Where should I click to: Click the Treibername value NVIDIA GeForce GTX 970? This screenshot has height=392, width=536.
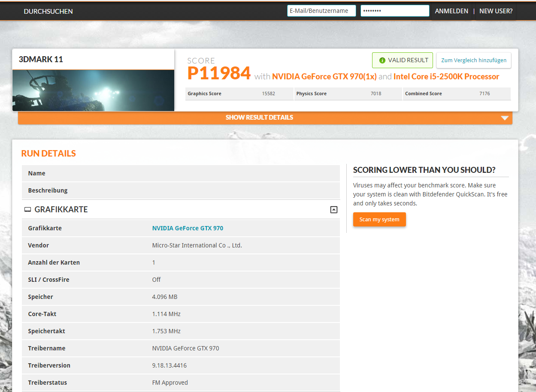(186, 348)
